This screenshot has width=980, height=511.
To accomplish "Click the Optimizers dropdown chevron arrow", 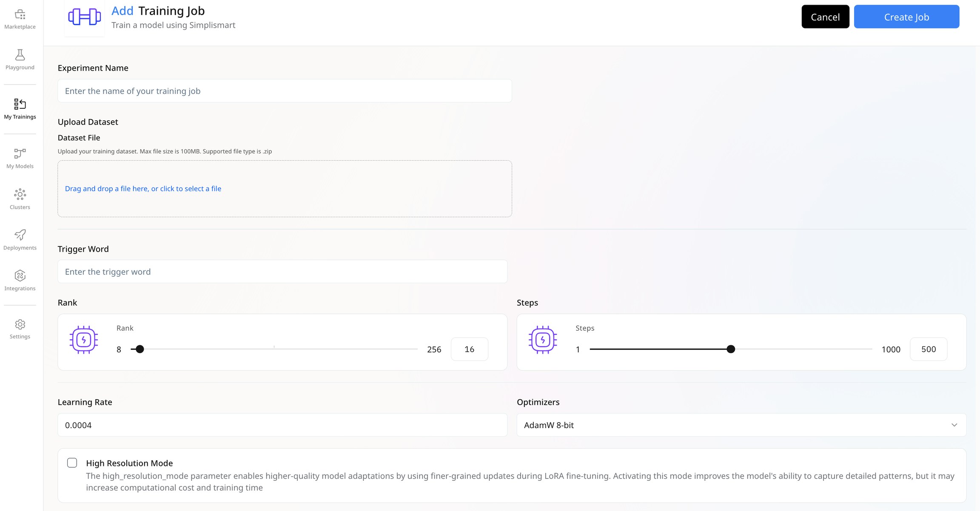I will [x=954, y=425].
